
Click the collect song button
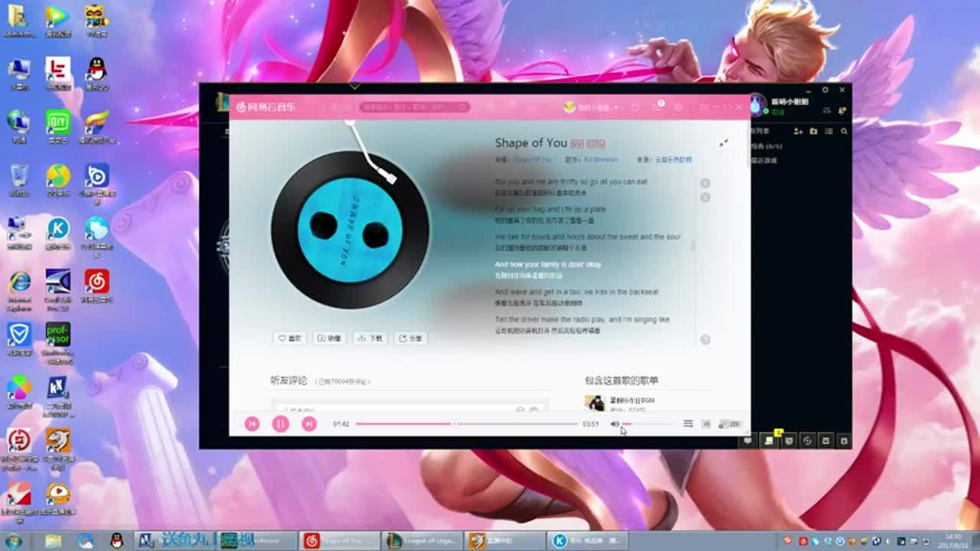click(x=330, y=337)
